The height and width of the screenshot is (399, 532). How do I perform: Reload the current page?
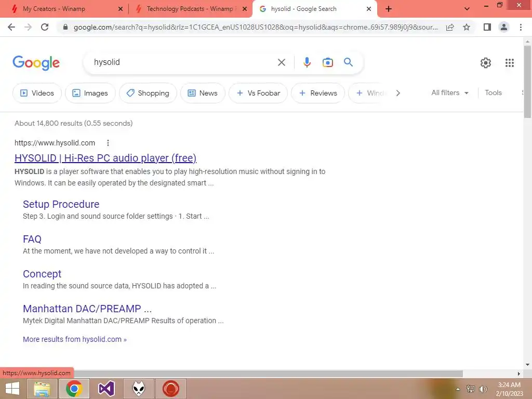click(x=45, y=27)
